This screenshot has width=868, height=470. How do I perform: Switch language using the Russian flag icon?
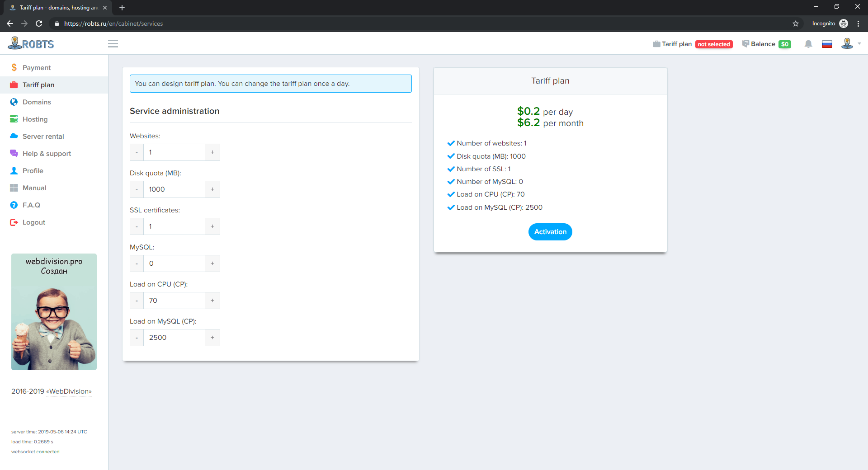(x=827, y=44)
